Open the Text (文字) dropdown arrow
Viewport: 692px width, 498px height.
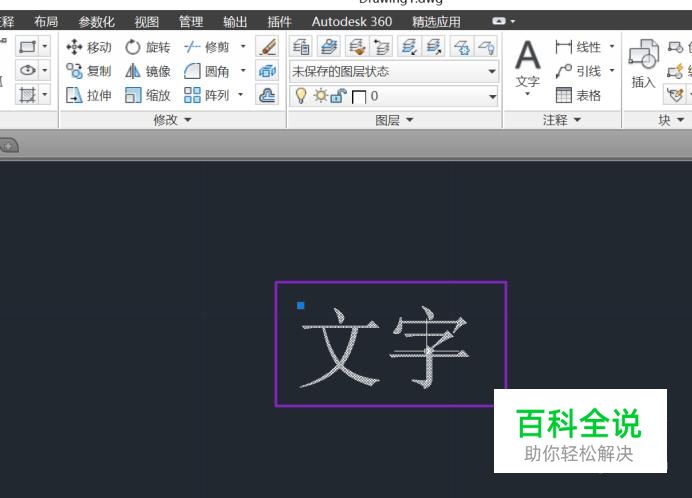527,94
